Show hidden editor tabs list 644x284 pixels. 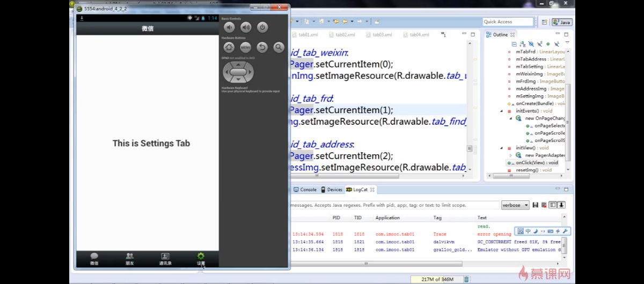pos(443,34)
